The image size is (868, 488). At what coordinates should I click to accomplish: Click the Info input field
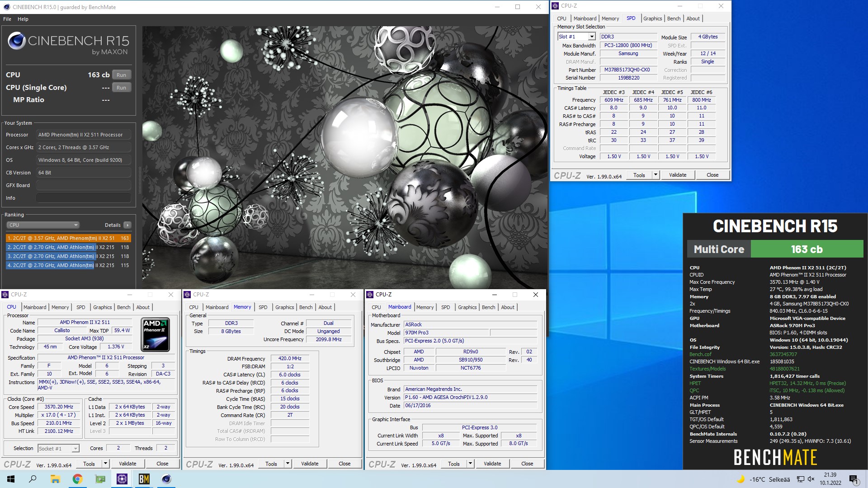84,198
